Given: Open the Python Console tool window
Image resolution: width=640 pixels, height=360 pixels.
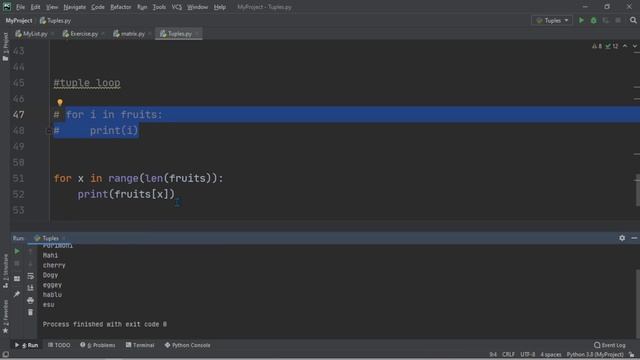Looking at the screenshot, I should point(187,345).
